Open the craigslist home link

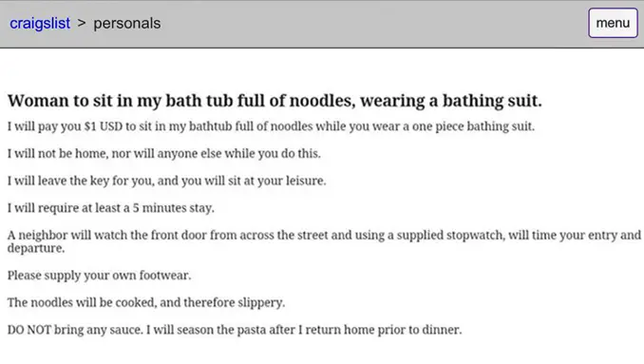[x=40, y=24]
